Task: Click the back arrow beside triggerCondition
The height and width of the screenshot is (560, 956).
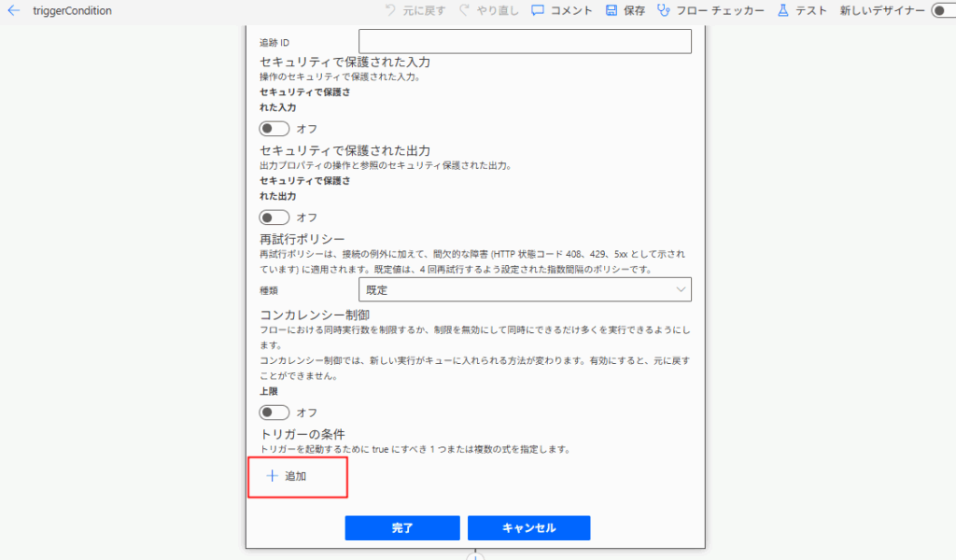Action: coord(13,10)
